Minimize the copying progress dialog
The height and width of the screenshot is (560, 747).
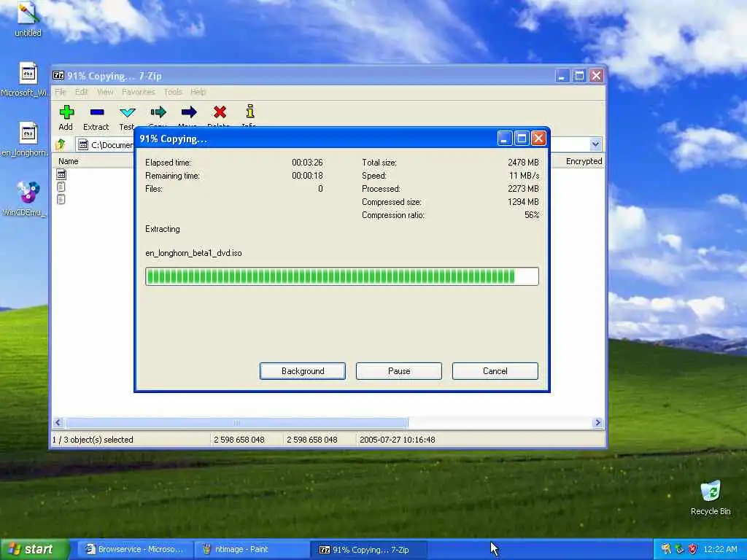505,139
